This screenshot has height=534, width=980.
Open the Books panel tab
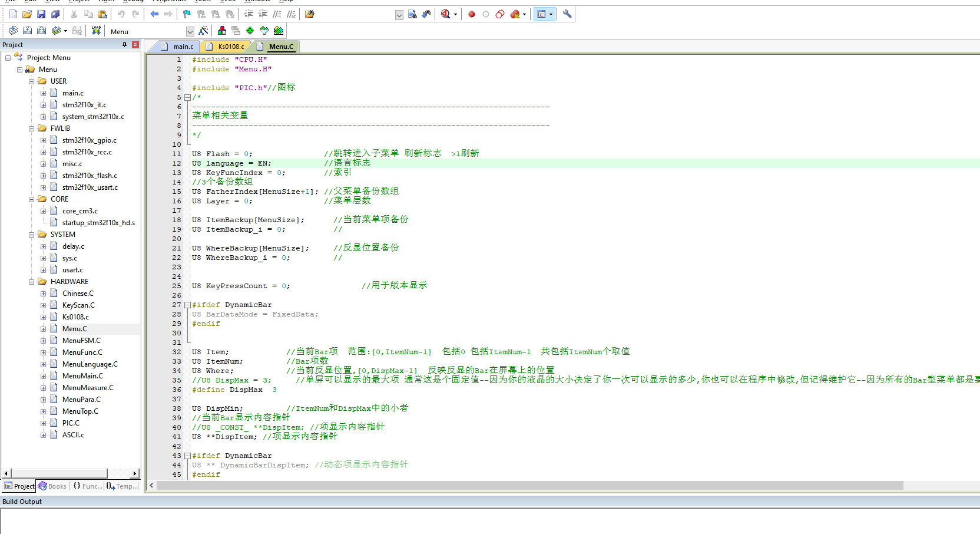point(52,486)
